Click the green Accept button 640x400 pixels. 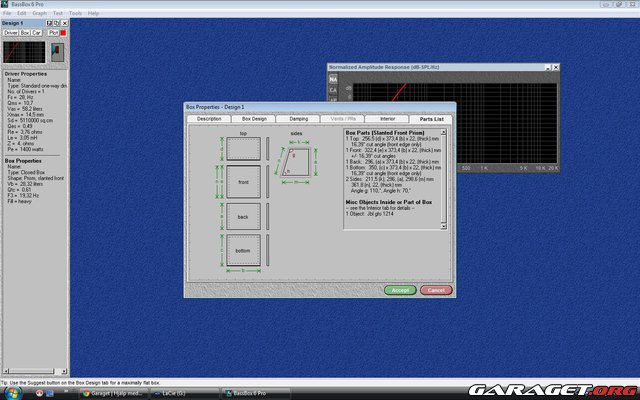click(x=399, y=290)
